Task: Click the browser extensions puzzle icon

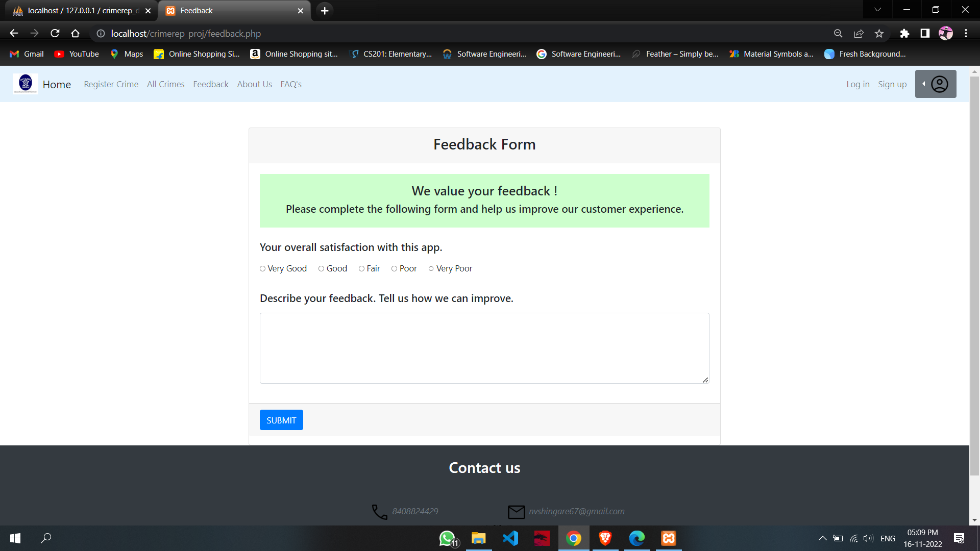Action: [904, 33]
